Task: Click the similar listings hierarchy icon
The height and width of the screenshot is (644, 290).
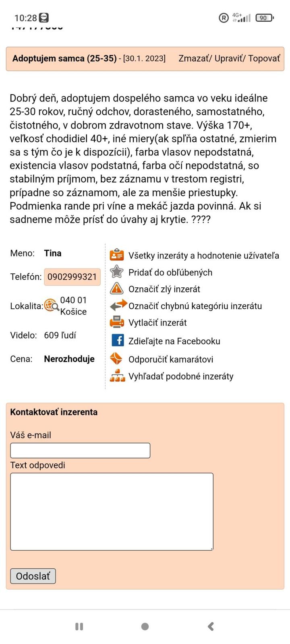Action: tap(117, 376)
